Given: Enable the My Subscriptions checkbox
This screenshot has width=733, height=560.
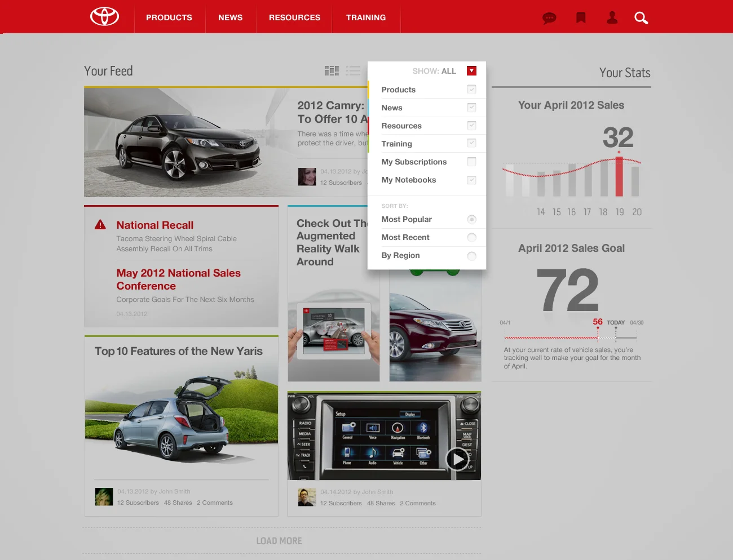Looking at the screenshot, I should point(472,162).
